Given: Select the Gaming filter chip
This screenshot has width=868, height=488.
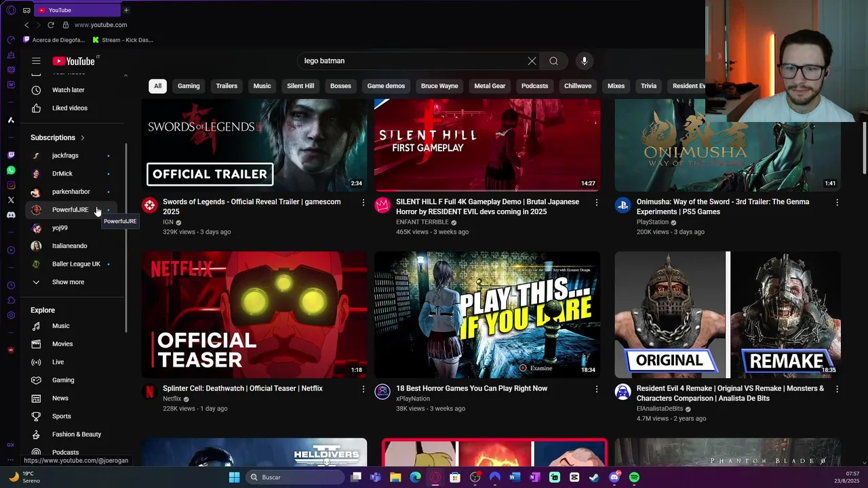Looking at the screenshot, I should (189, 86).
